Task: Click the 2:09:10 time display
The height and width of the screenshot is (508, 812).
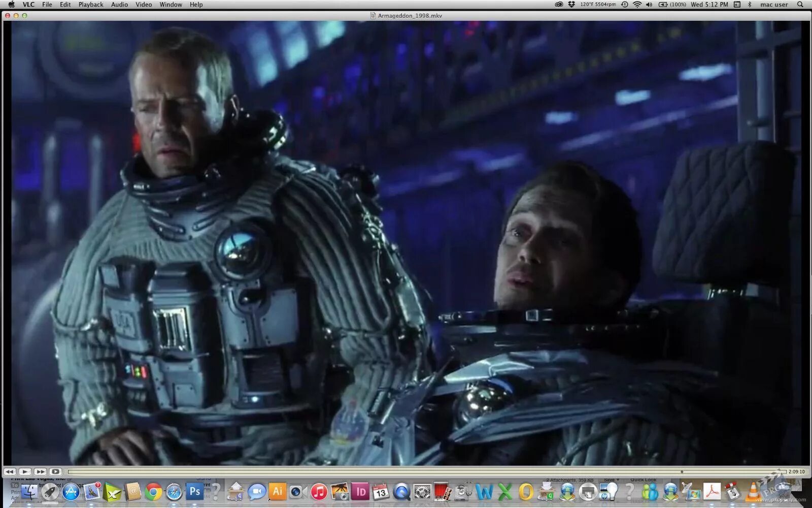Action: click(797, 472)
